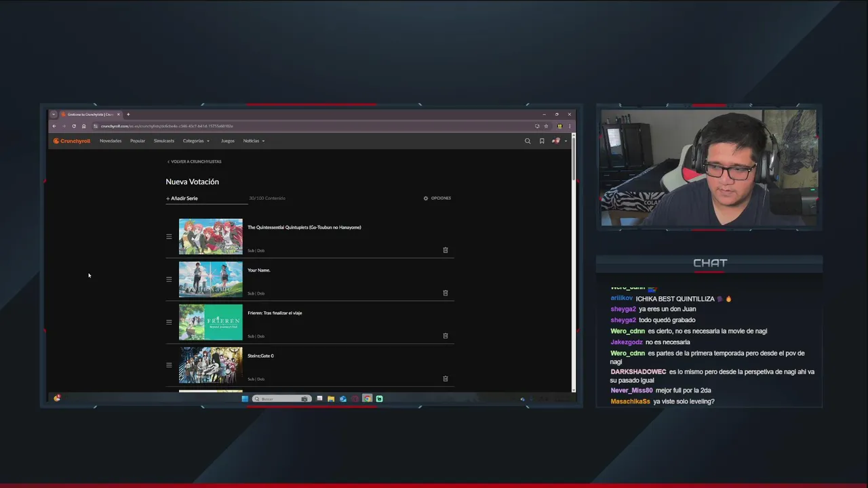Image resolution: width=868 pixels, height=488 pixels.
Task: Expand the Noticias dropdown
Action: click(x=254, y=141)
